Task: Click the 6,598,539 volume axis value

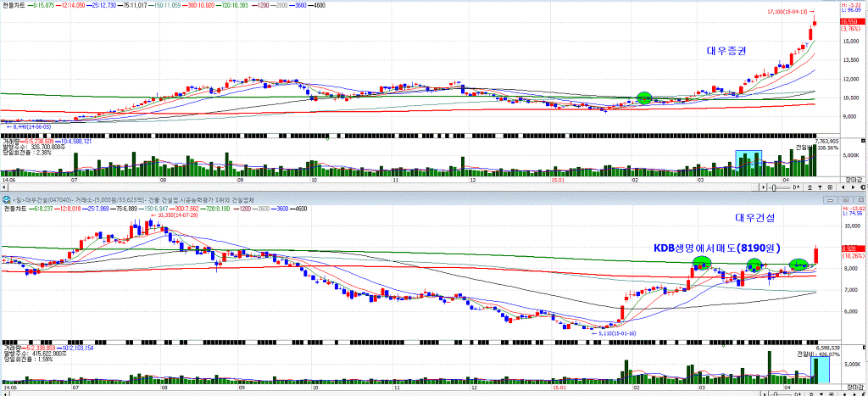Action: tap(829, 348)
